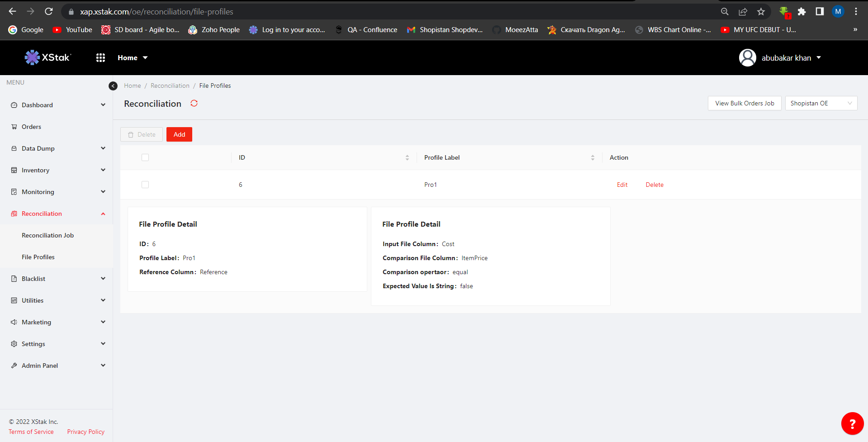The height and width of the screenshot is (442, 868).
Task: Open Reconciliation Job in sidebar
Action: click(47, 235)
